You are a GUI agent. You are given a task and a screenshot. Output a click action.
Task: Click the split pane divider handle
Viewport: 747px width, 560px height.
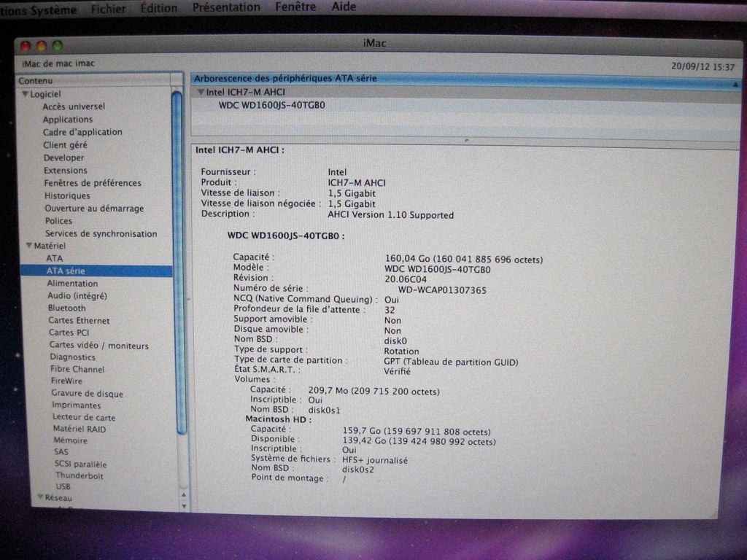pos(466,141)
